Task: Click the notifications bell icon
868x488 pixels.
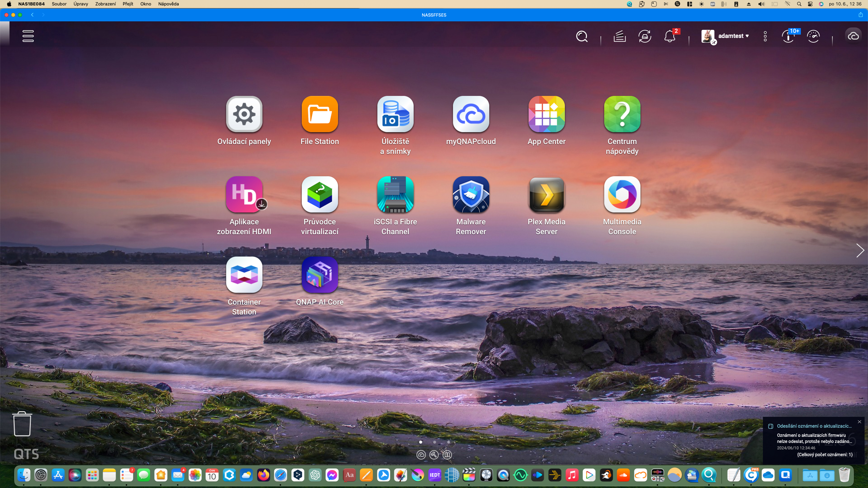Action: tap(670, 36)
